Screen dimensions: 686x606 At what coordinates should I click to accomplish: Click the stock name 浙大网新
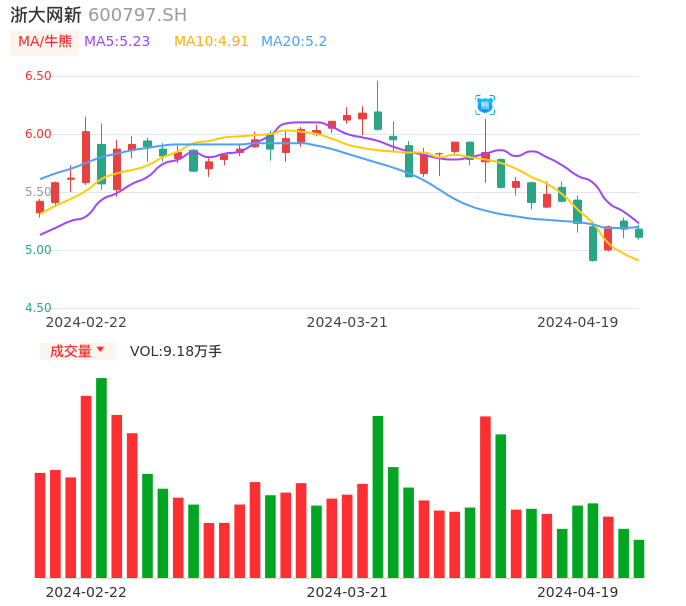point(46,15)
